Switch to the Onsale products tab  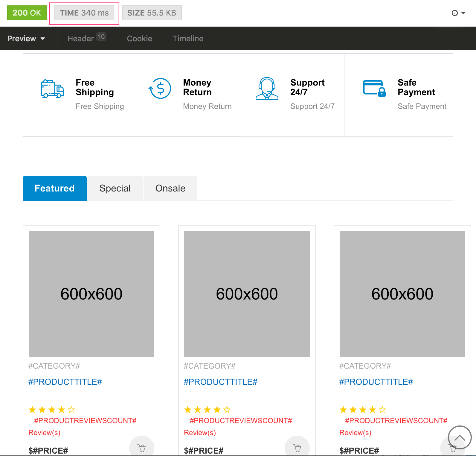tap(170, 188)
